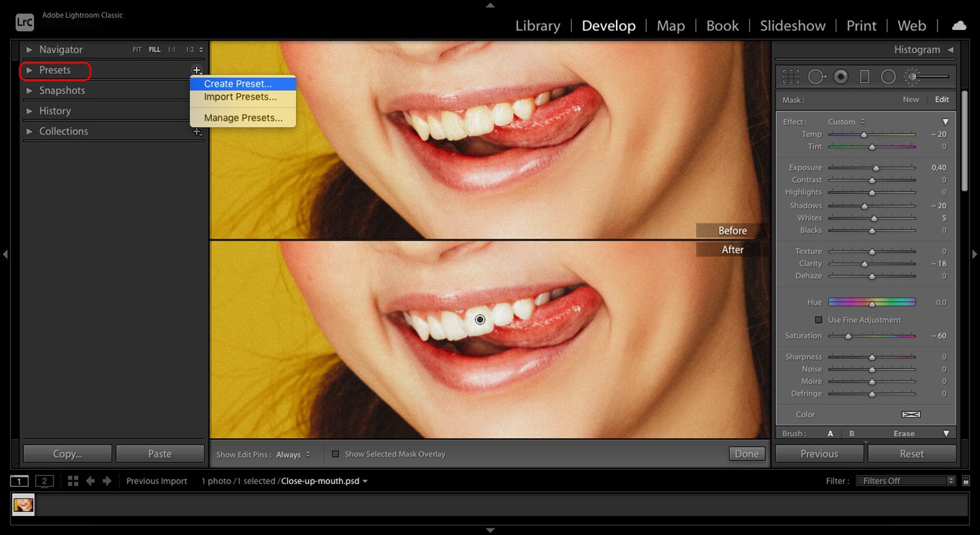Image resolution: width=980 pixels, height=535 pixels.
Task: Select the Crop Overlay tool
Action: pyautogui.click(x=791, y=76)
